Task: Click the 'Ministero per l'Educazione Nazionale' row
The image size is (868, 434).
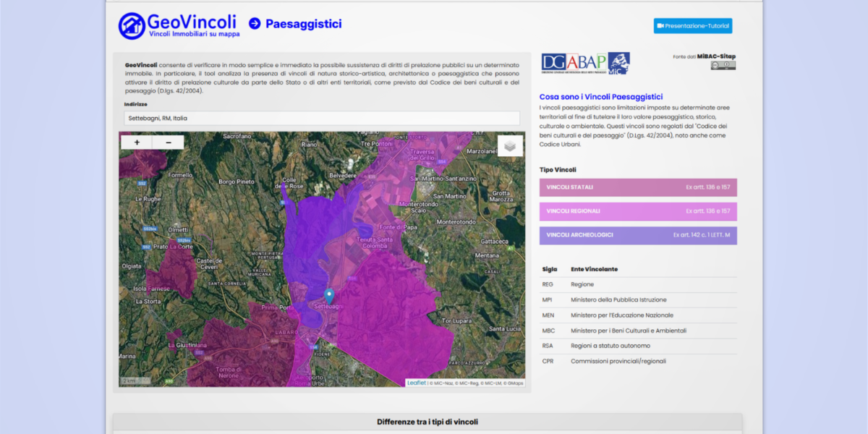Action: pos(638,315)
